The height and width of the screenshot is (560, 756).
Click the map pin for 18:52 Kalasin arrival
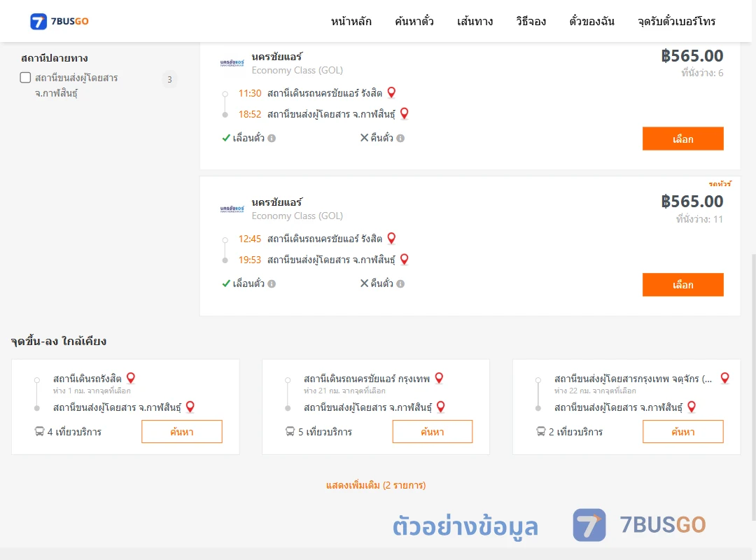point(405,113)
